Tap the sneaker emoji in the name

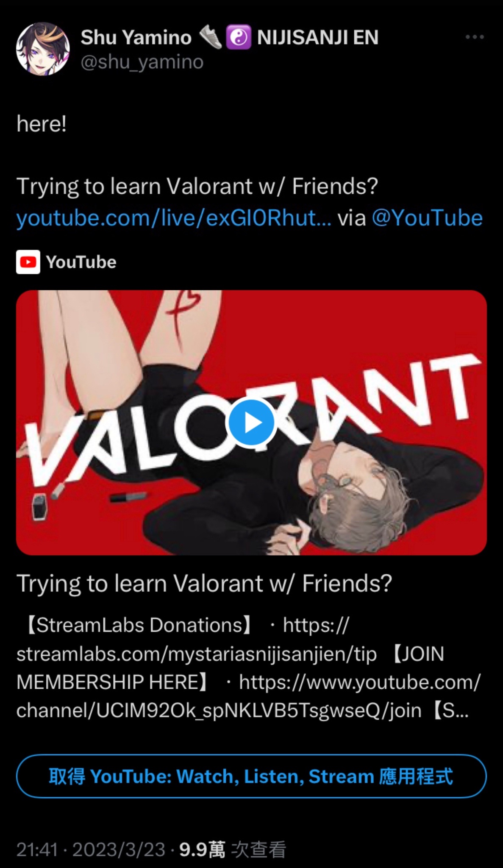pos(211,37)
